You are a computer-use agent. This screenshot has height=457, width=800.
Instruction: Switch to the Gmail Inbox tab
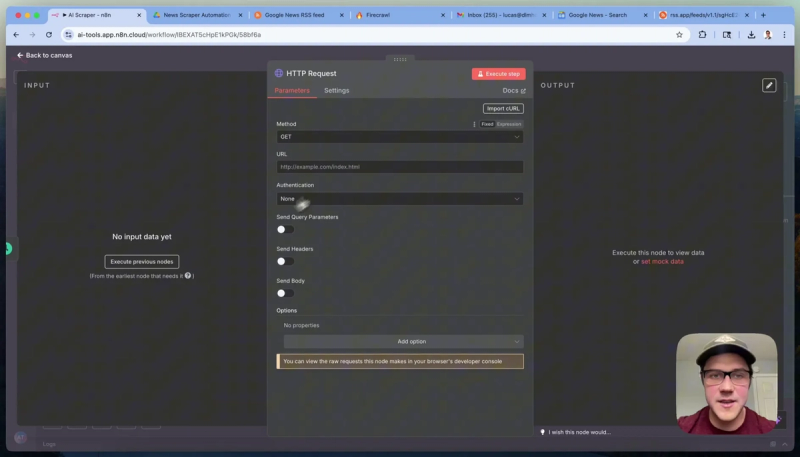point(501,15)
